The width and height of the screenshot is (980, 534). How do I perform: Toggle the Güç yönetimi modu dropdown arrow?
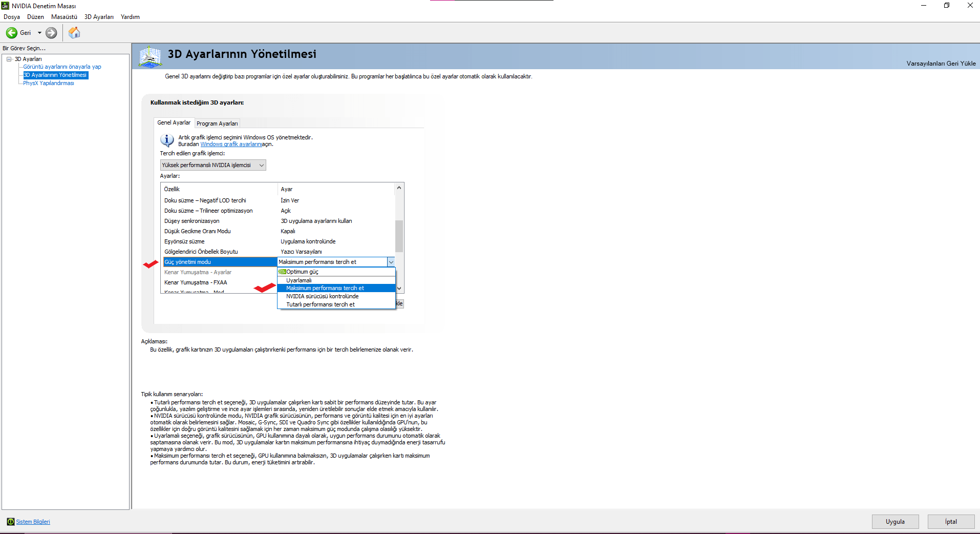point(391,262)
